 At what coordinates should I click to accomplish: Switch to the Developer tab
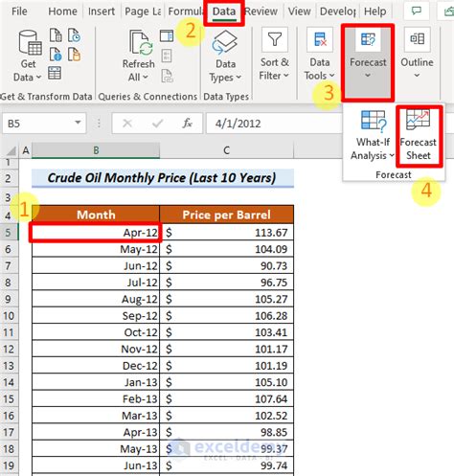(x=338, y=11)
